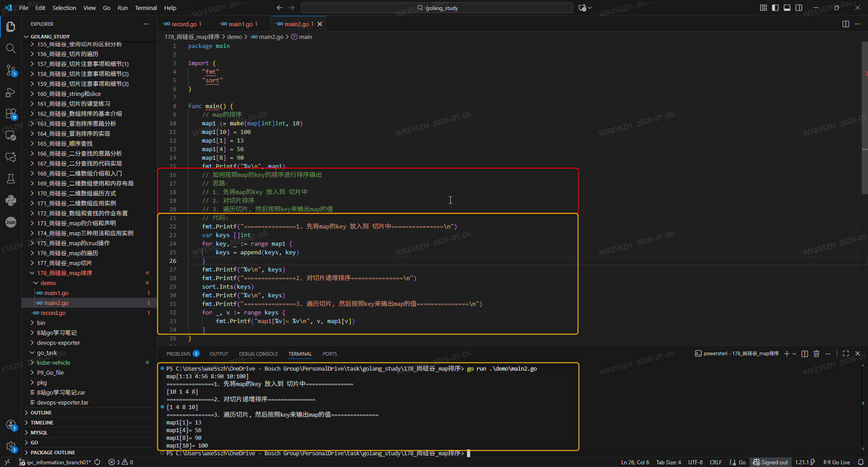Create a new terminal with plus icon
Image resolution: width=868 pixels, height=467 pixels.
point(787,353)
